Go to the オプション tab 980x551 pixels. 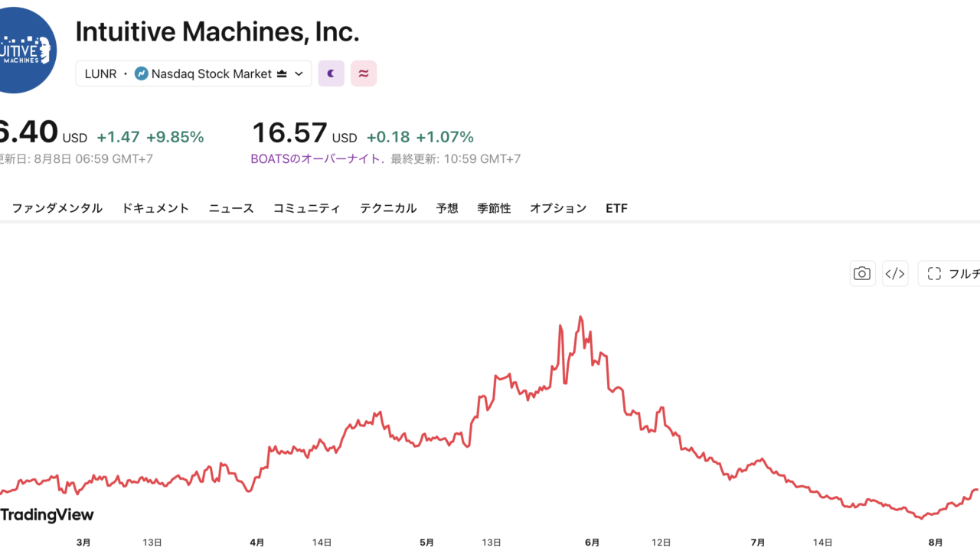558,208
